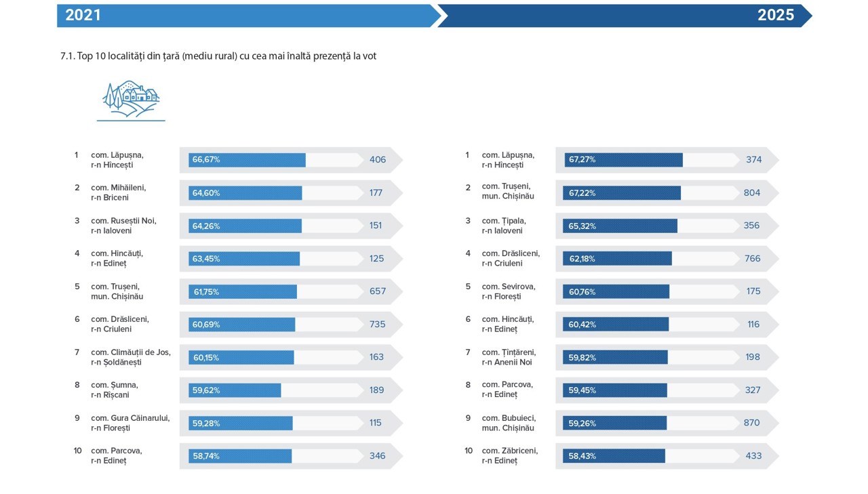Screen dimensions: 868x494
Task: Select com. Gura Căinarului, r-n Florești label
Action: coord(130,423)
